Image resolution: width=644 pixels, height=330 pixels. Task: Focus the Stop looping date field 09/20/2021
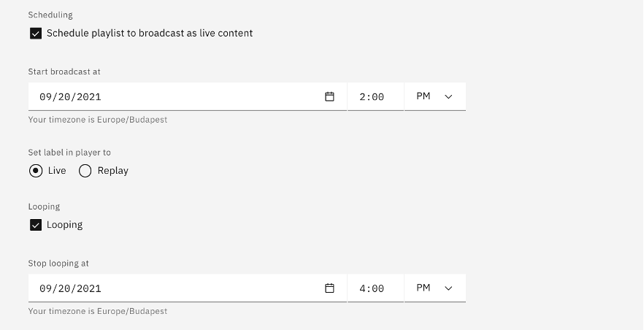coord(187,288)
